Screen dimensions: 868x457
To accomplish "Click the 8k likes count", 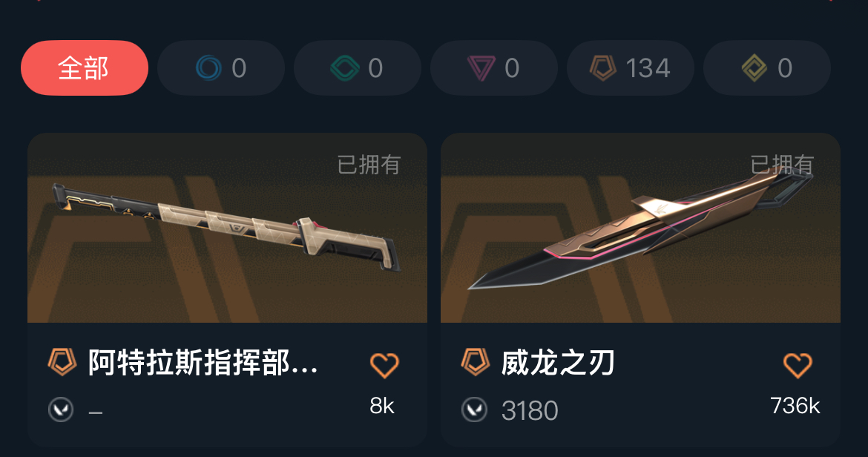I will coord(382,406).
